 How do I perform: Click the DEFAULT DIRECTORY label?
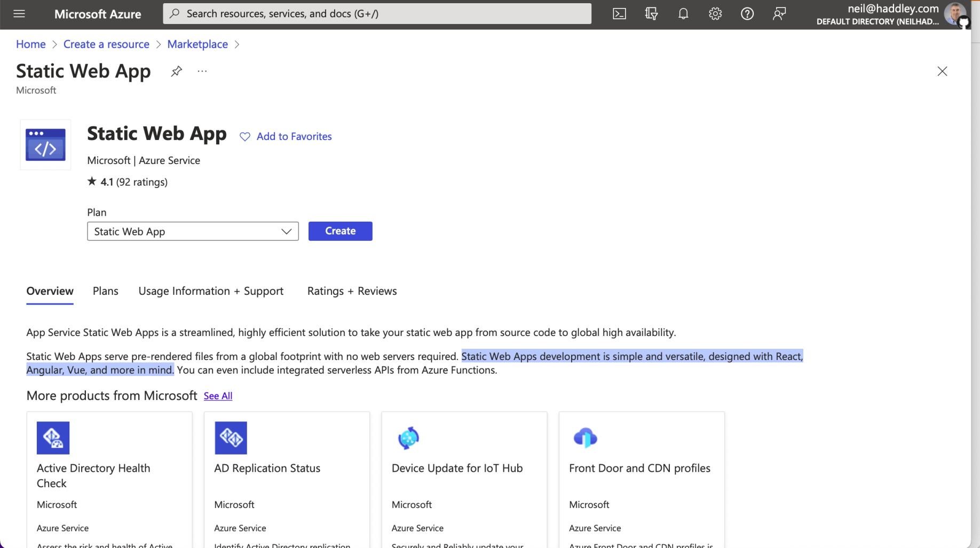(878, 22)
